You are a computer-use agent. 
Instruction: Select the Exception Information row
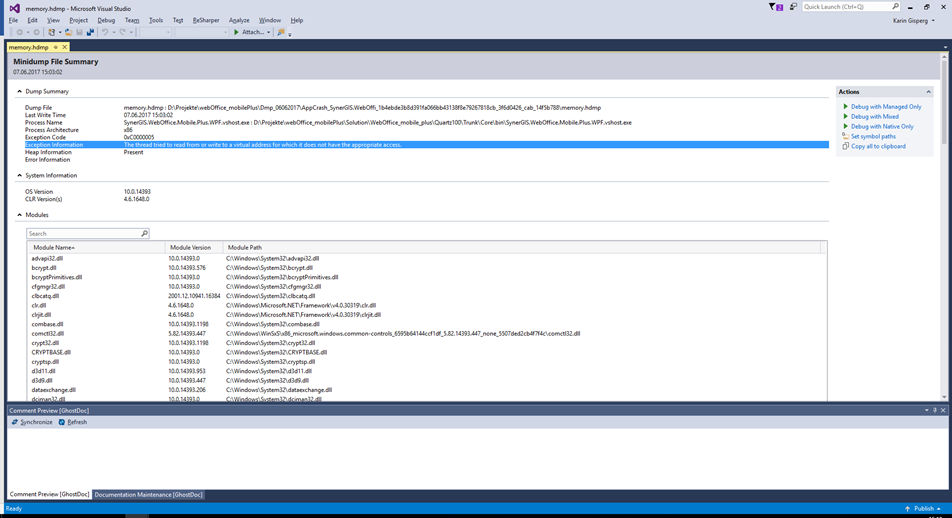[426, 145]
